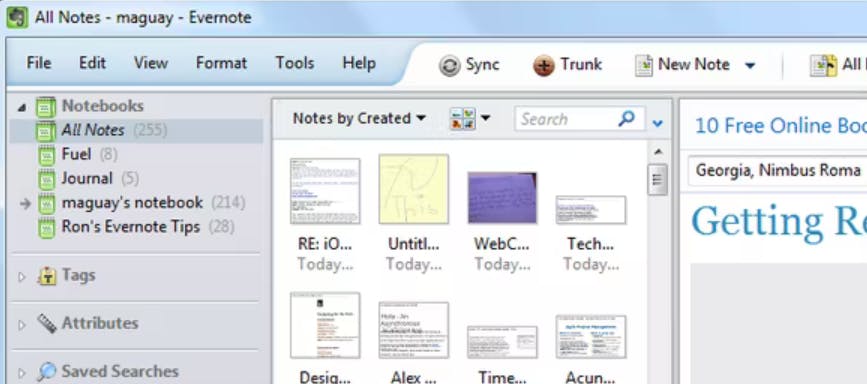The width and height of the screenshot is (867, 384).
Task: Open the WebC... note thumbnail
Action: pos(502,198)
